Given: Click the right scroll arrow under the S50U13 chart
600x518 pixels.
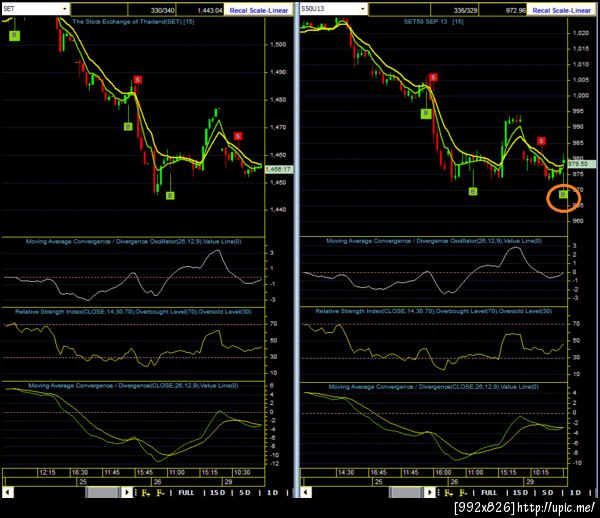Looking at the screenshot, I should (x=430, y=492).
